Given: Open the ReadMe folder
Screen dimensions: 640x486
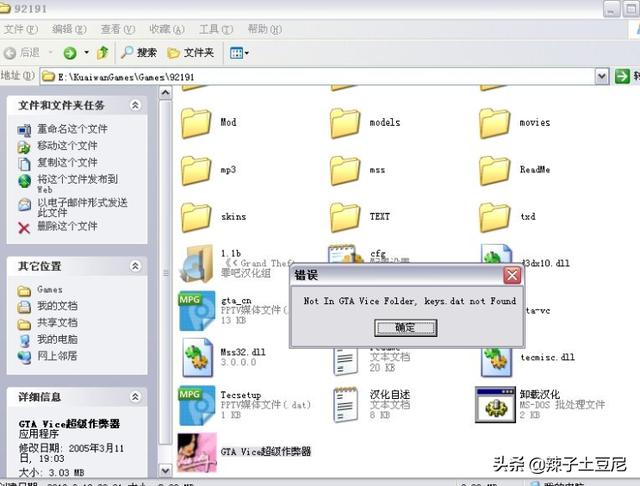Looking at the screenshot, I should tap(495, 170).
